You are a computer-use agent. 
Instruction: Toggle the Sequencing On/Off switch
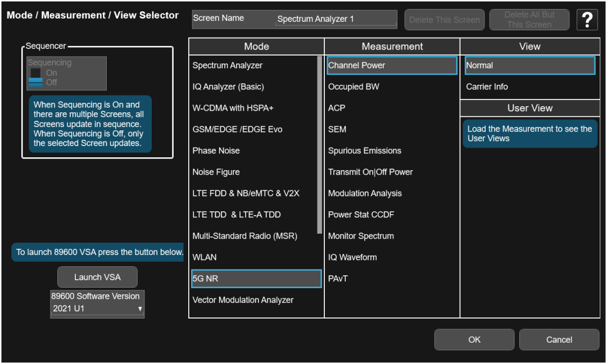click(x=36, y=78)
